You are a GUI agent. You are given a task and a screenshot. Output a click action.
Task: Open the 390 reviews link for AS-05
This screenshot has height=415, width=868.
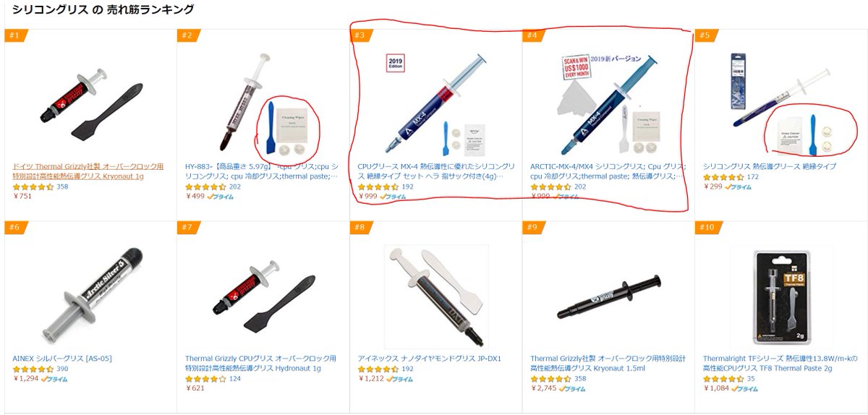coord(62,369)
